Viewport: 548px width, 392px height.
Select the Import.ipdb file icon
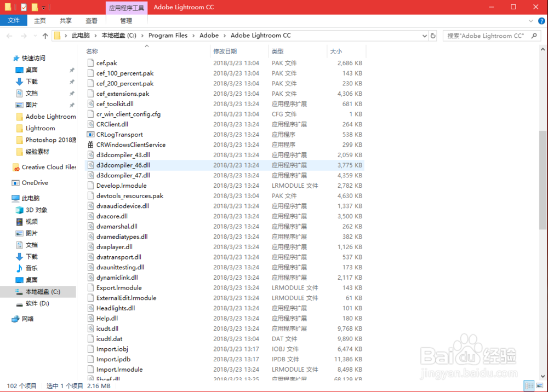point(90,359)
